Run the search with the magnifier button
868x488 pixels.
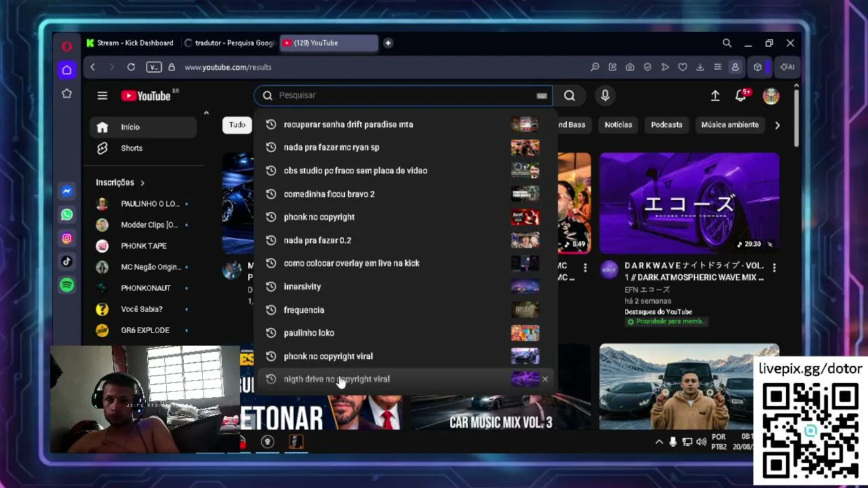570,96
